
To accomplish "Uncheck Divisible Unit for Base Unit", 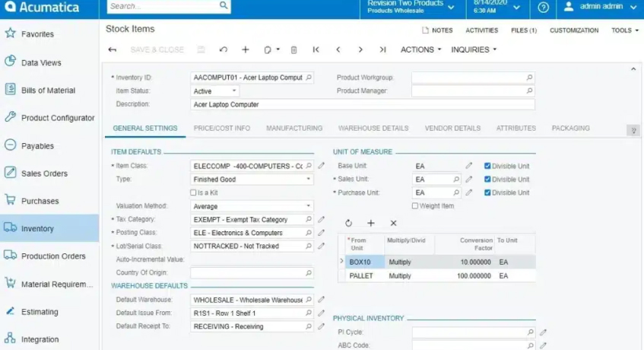I will click(488, 166).
